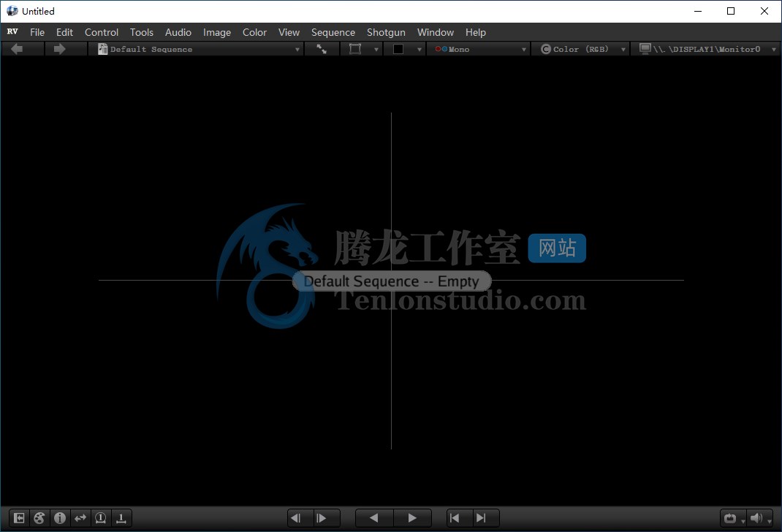This screenshot has width=782, height=532.
Task: Toggle the timeline magnifier double-arrow icon
Action: coord(80,518)
